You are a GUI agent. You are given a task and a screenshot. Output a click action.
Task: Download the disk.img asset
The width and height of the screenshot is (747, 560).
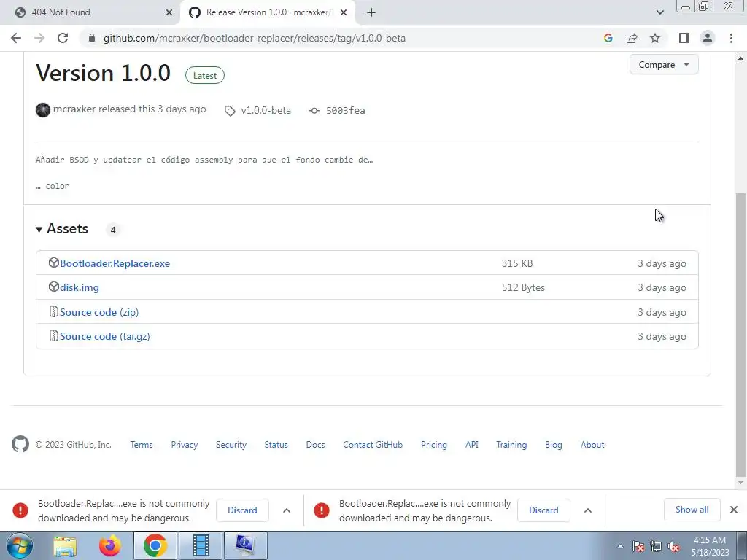[x=80, y=287]
